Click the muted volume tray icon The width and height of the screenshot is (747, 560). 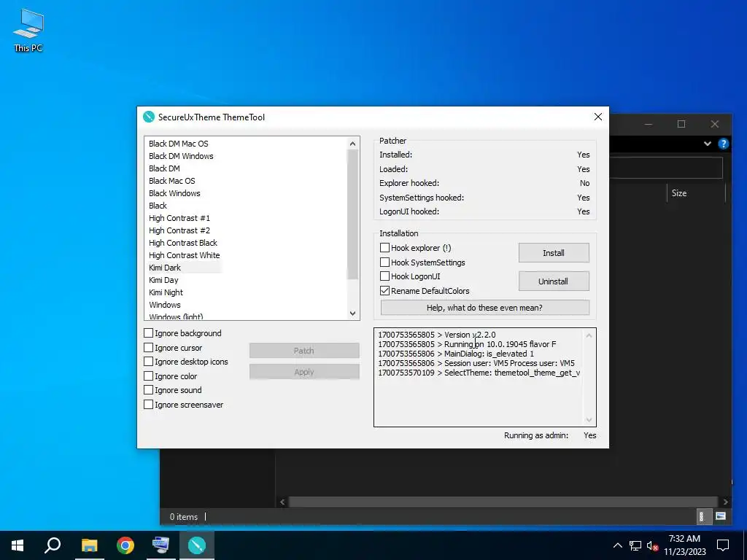[x=652, y=545]
